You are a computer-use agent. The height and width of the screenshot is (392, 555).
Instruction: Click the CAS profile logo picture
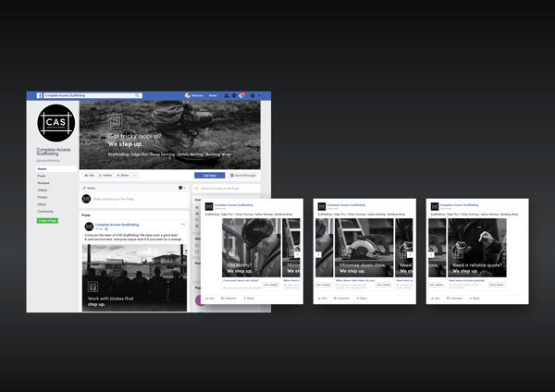(55, 124)
